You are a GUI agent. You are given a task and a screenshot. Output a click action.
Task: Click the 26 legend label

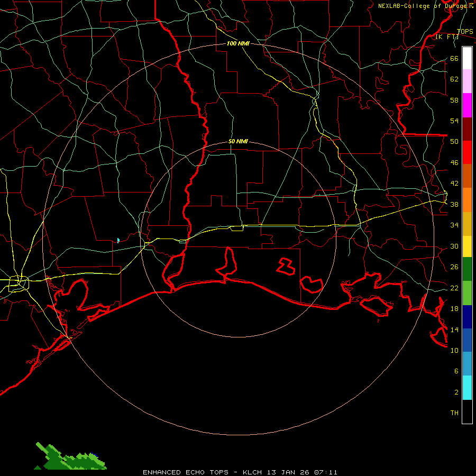click(x=454, y=267)
